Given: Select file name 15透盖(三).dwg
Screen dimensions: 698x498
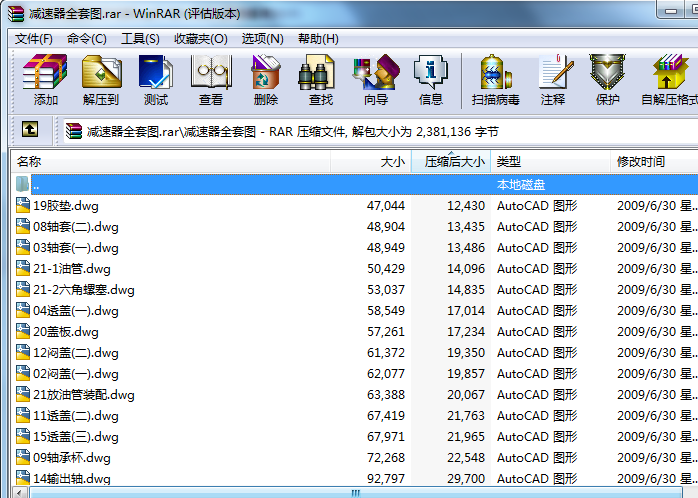Looking at the screenshot, I should pyautogui.click(x=76, y=436).
